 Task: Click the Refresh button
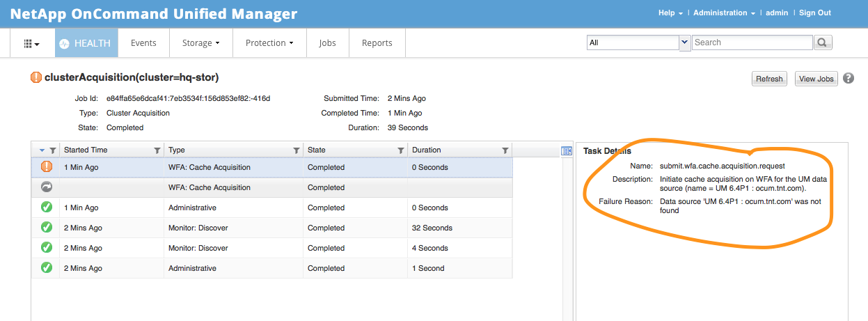tap(769, 79)
